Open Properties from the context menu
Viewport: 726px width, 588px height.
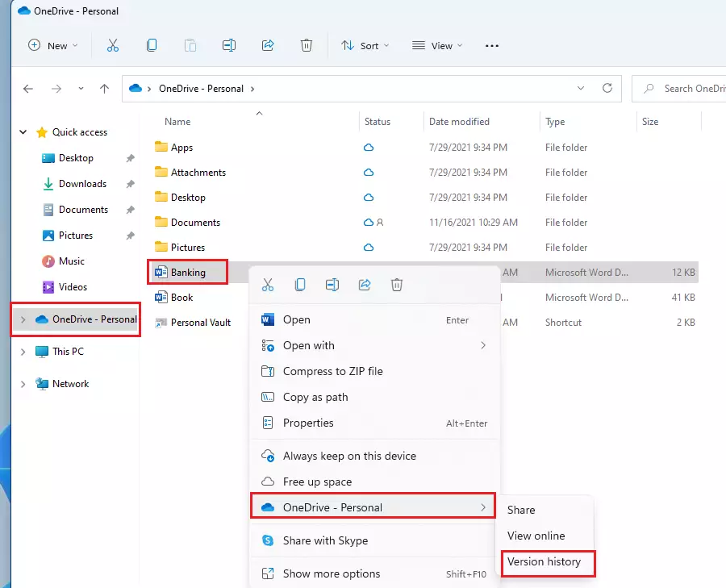374,423
